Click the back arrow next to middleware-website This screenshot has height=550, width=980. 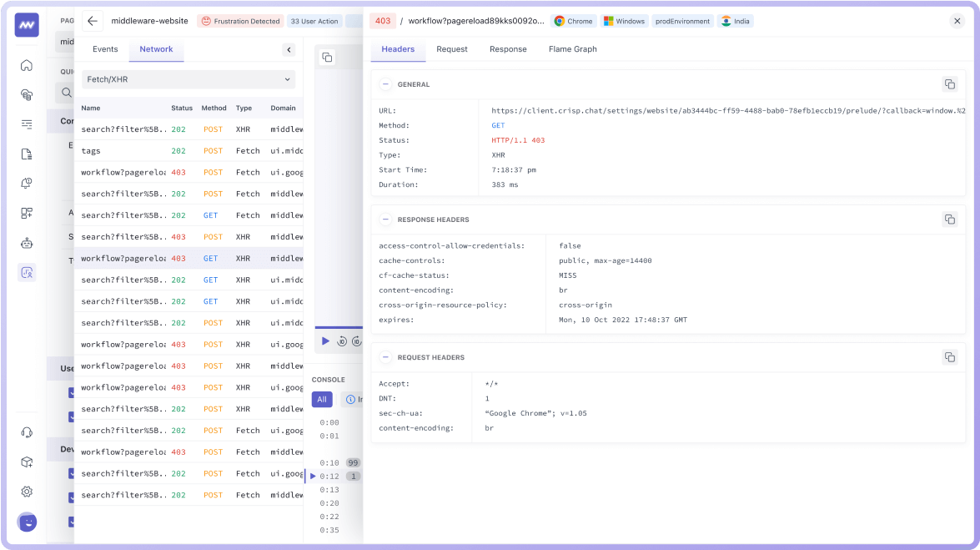pyautogui.click(x=93, y=21)
